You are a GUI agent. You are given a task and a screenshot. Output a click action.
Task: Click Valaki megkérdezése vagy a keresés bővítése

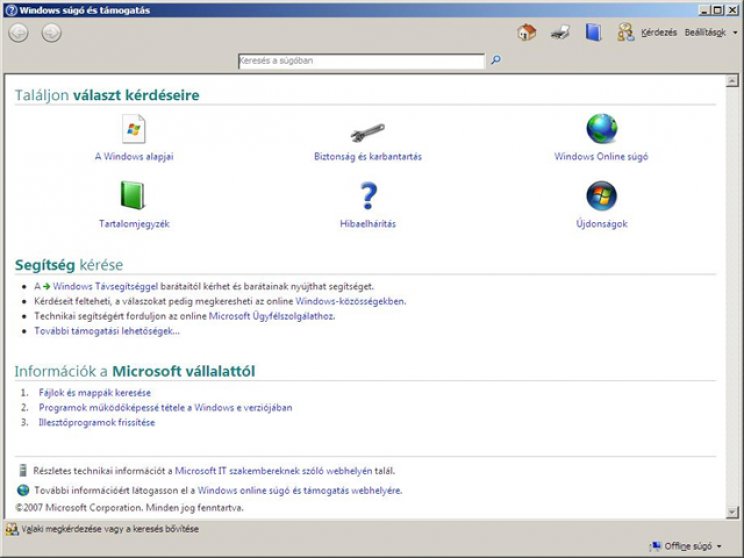click(x=110, y=529)
